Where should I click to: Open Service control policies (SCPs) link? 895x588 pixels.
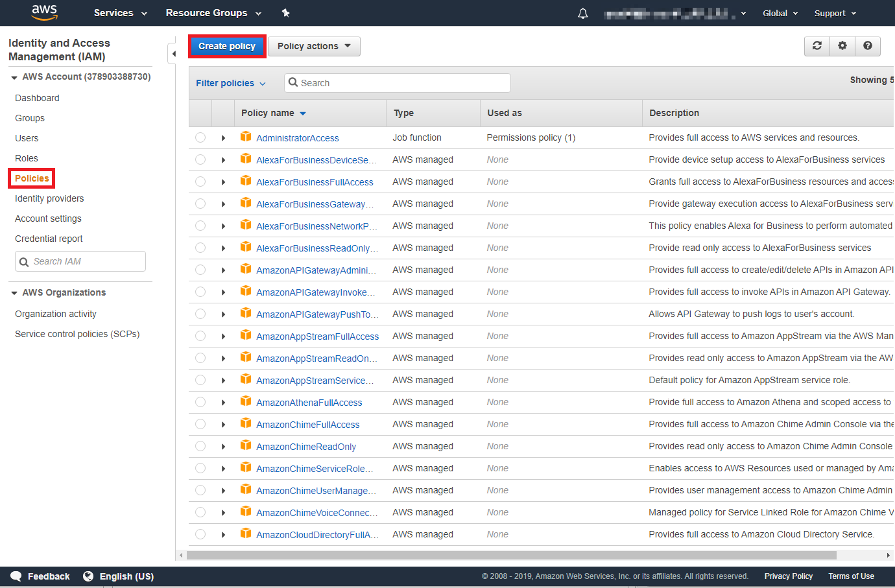pos(77,334)
